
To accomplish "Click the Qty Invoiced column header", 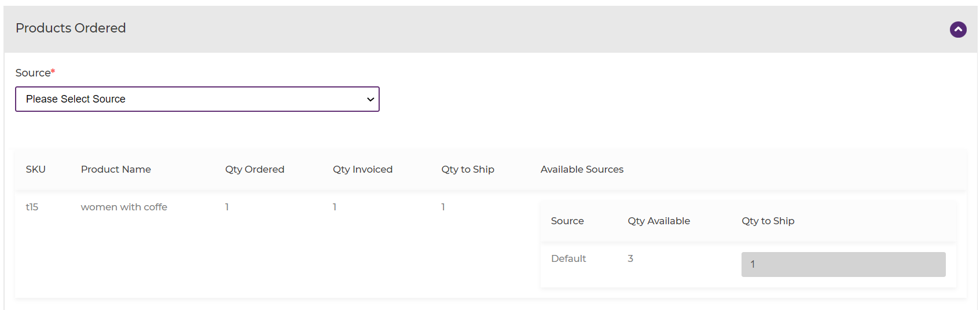I will point(362,169).
